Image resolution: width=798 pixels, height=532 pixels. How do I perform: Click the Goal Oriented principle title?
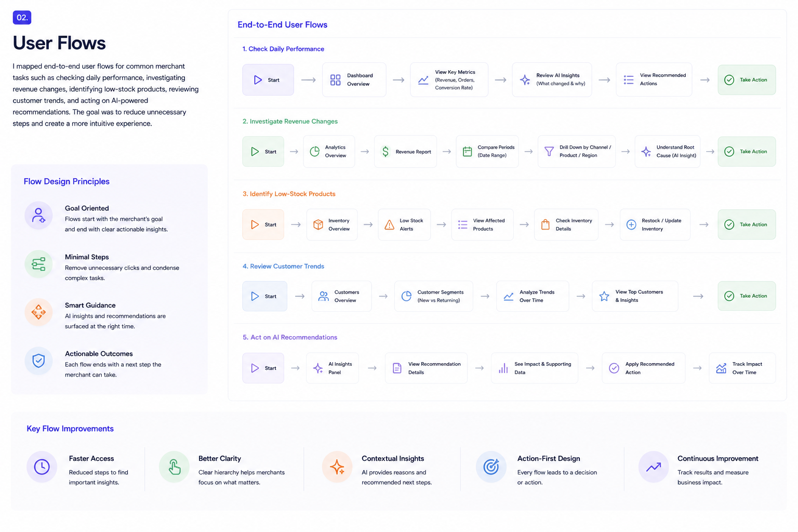point(87,208)
